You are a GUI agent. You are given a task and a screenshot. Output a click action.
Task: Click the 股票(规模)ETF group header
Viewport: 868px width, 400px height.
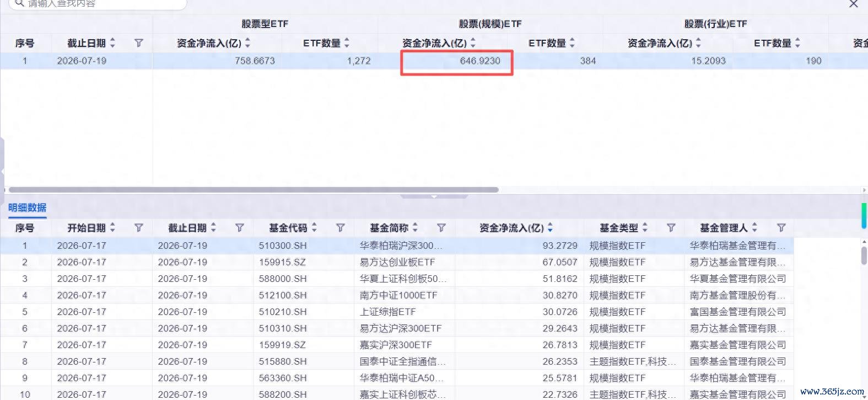[x=490, y=24]
